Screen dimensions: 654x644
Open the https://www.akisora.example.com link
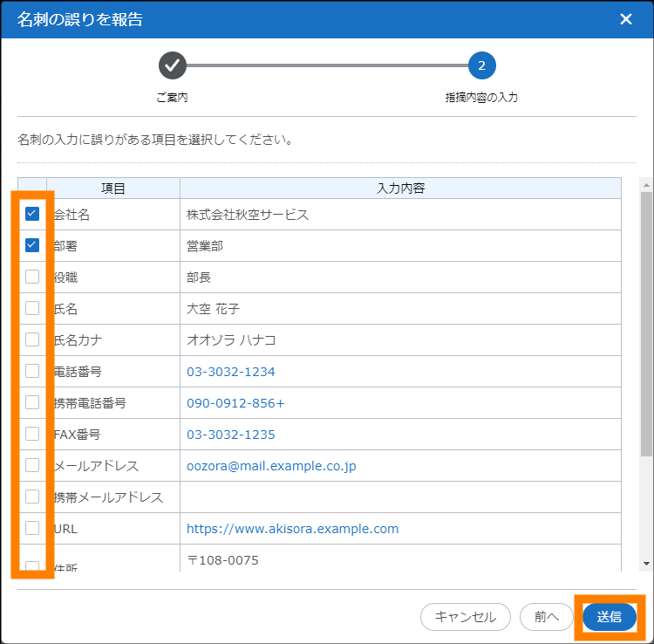[292, 529]
